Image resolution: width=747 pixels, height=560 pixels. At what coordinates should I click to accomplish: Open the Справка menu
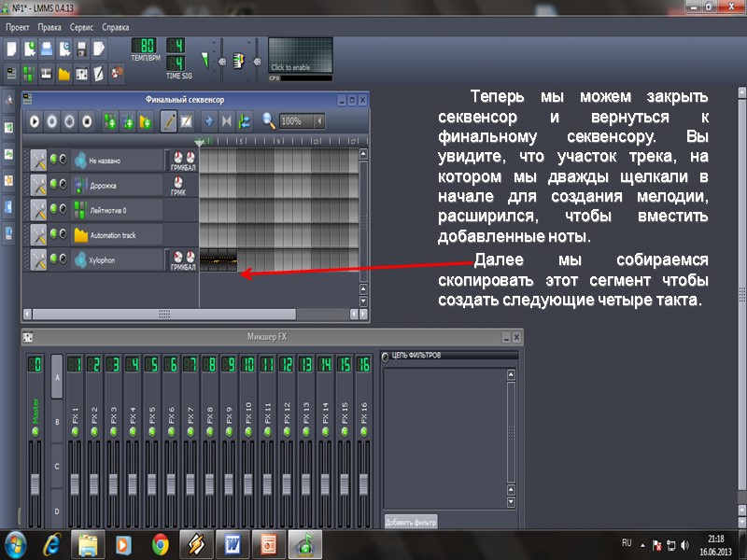[x=115, y=27]
